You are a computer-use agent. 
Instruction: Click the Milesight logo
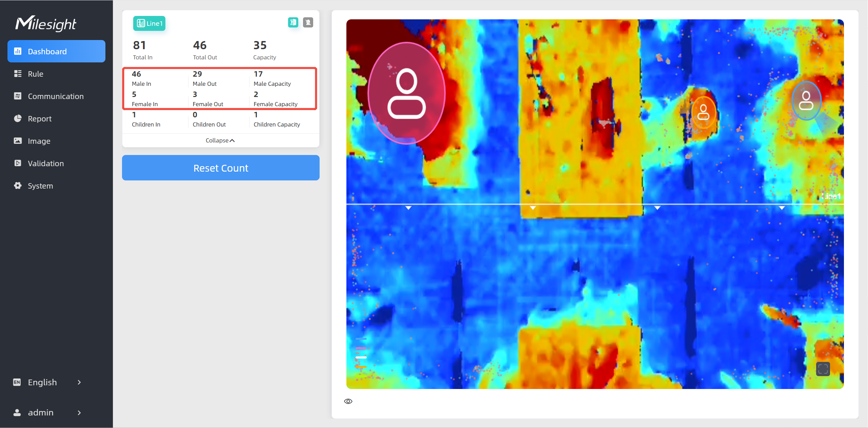click(46, 23)
